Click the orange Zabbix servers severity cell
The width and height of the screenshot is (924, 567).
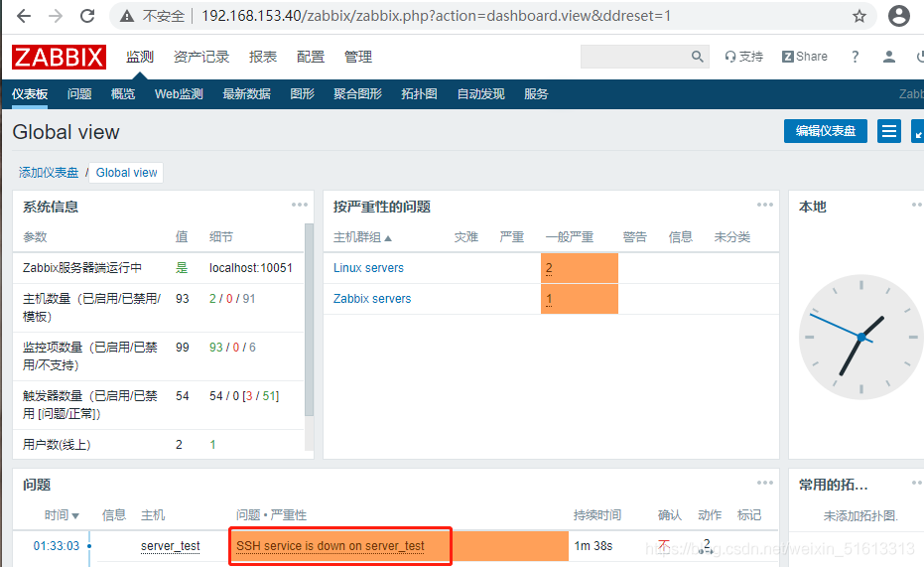pos(579,299)
